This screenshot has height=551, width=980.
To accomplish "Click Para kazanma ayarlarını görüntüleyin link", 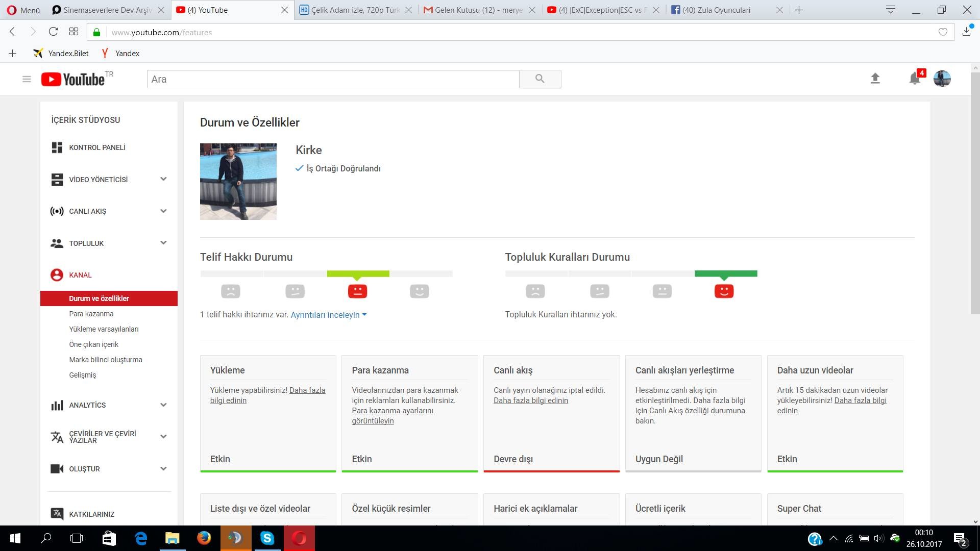I will click(x=393, y=416).
